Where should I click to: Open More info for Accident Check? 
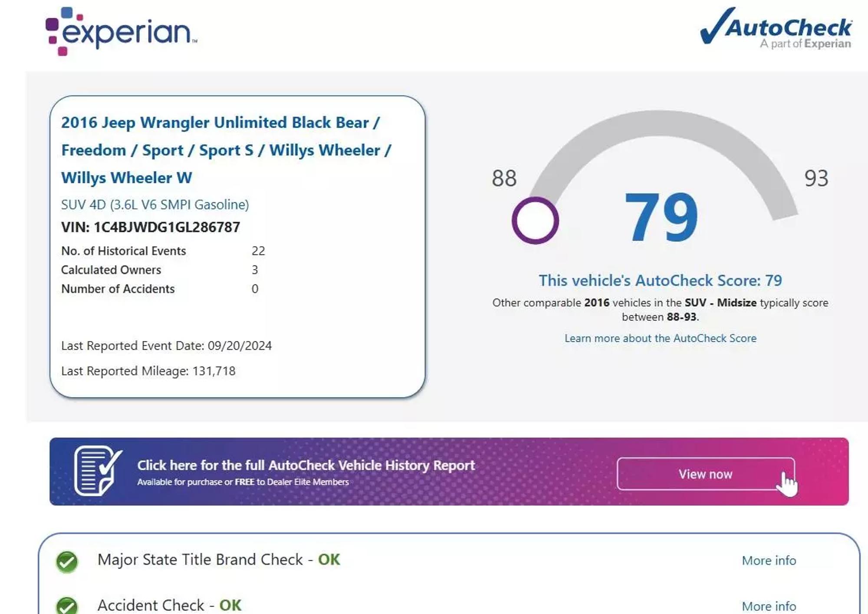(769, 606)
